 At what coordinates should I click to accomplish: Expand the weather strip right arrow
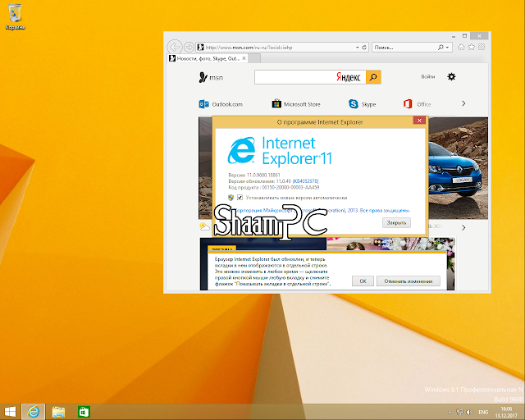pos(463,228)
